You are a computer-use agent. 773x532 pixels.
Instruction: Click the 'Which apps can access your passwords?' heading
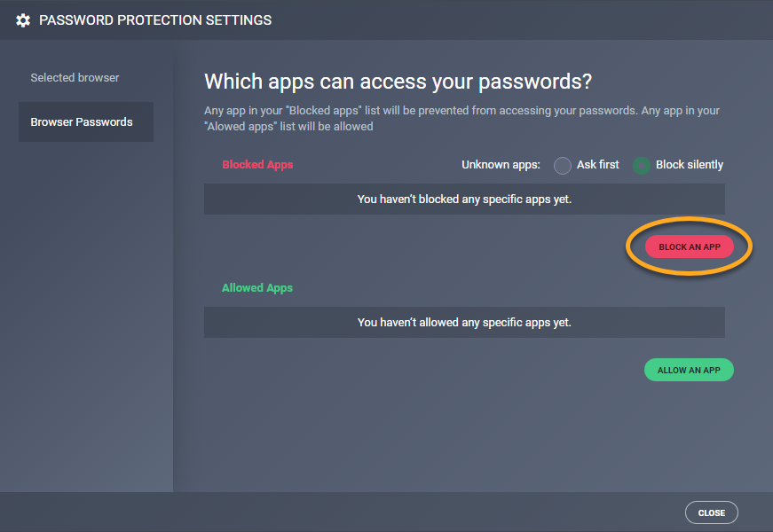[x=398, y=82]
